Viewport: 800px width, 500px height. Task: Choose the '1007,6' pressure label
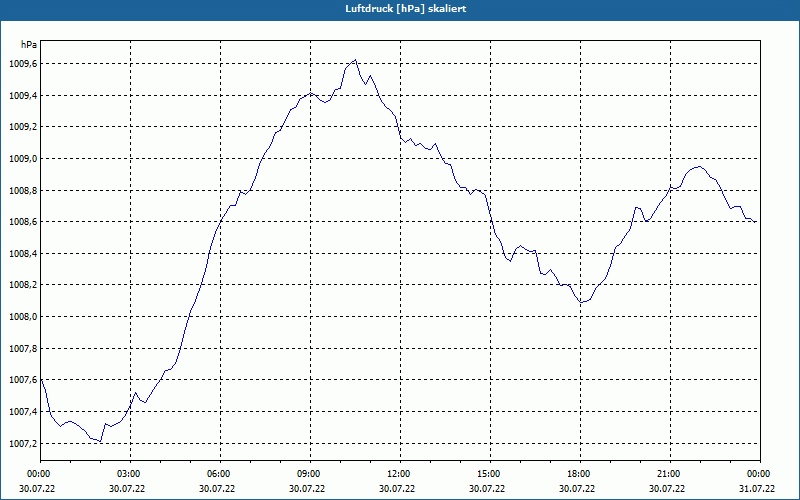(23, 380)
